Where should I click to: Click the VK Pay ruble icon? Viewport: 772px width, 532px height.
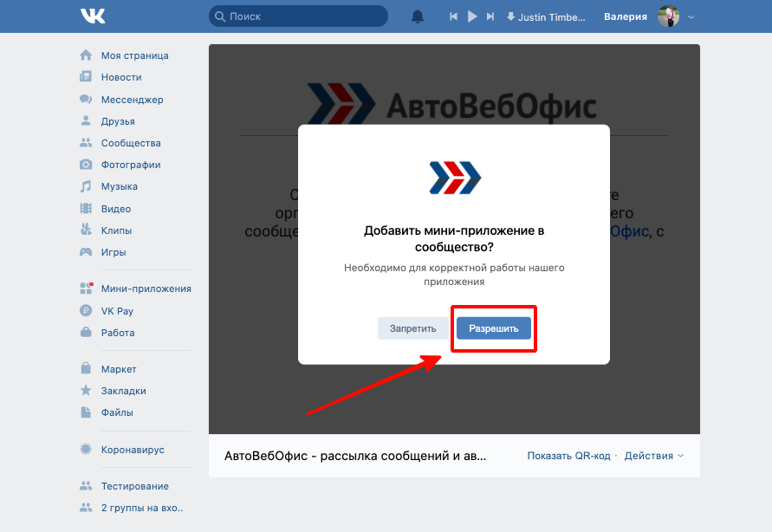point(86,310)
